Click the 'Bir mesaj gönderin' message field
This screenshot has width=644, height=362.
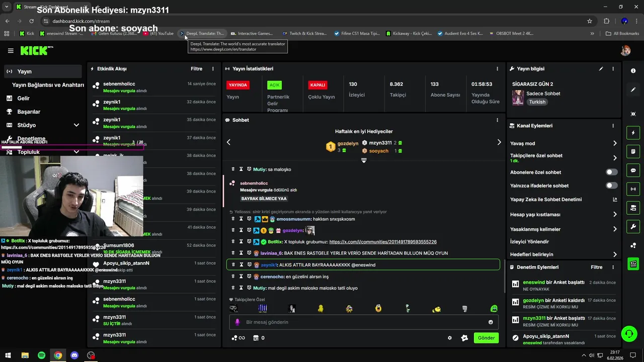click(363, 322)
